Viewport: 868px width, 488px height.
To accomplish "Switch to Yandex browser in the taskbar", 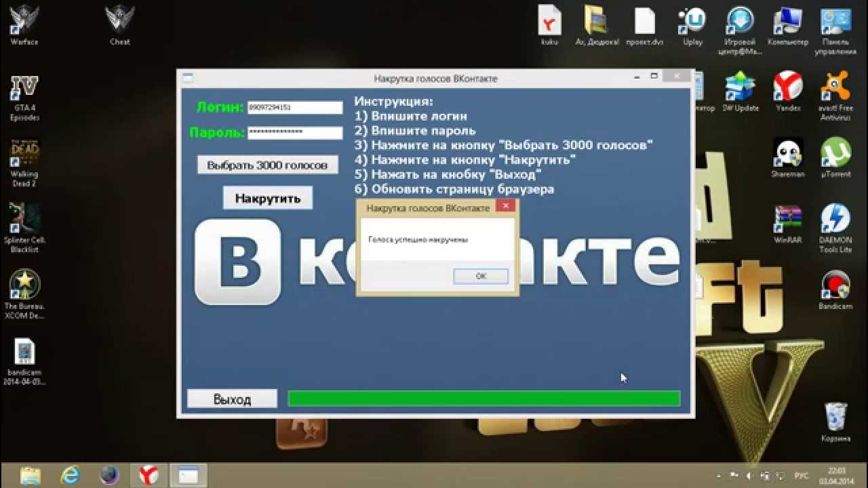I will (x=149, y=474).
